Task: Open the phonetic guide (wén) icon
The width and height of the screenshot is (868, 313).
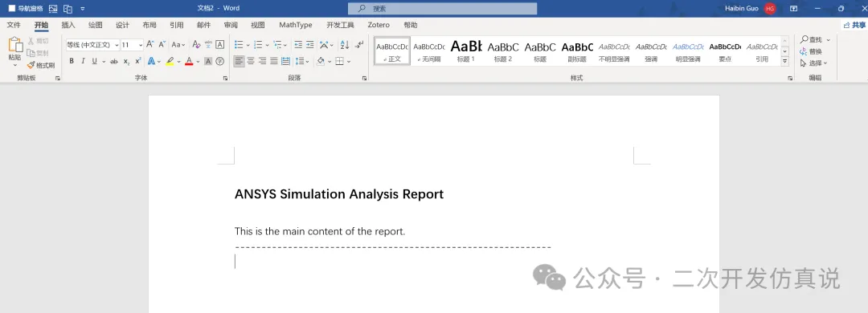Action: pyautogui.click(x=208, y=44)
